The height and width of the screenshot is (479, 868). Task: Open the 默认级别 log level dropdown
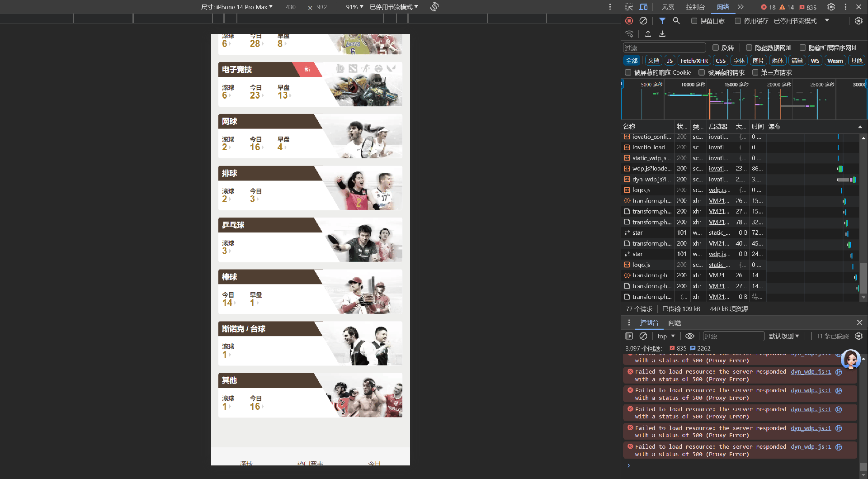(x=784, y=336)
